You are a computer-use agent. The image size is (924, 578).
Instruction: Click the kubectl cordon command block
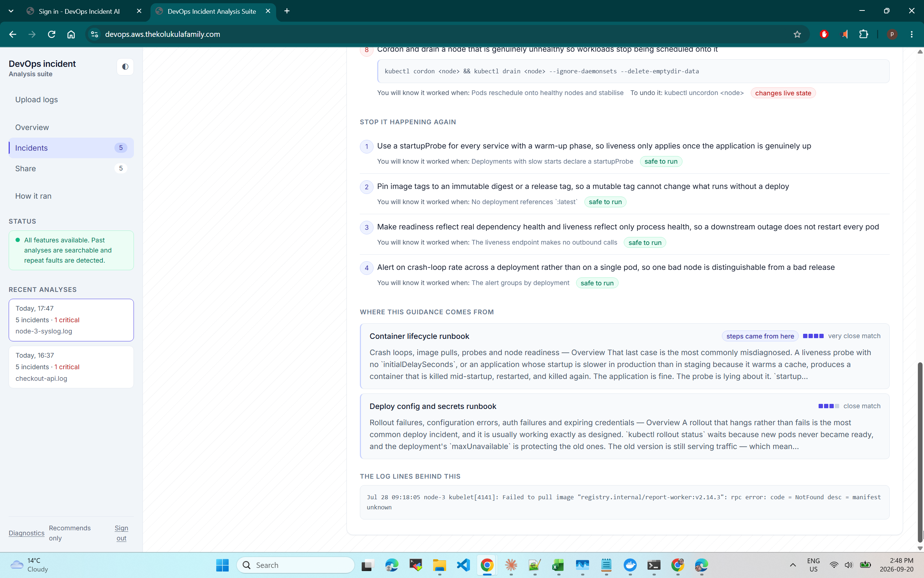(633, 71)
